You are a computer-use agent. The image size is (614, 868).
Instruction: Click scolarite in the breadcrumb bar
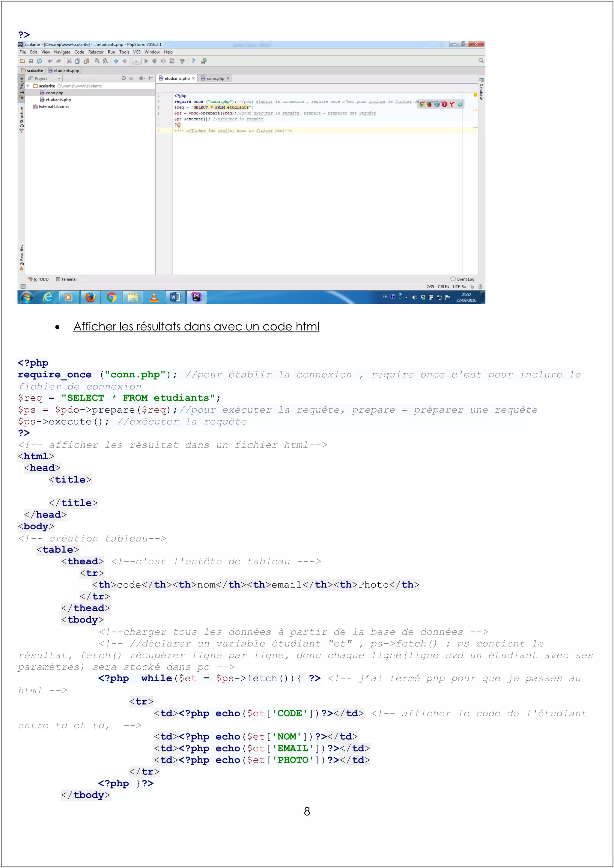point(32,70)
